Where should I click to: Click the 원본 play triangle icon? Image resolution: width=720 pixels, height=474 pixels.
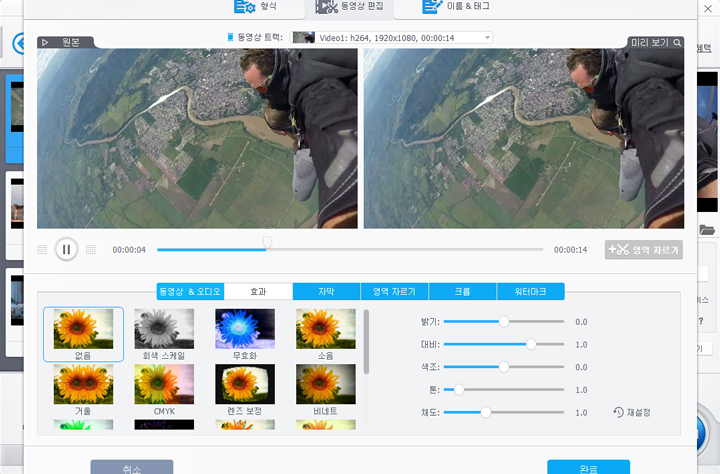click(45, 42)
